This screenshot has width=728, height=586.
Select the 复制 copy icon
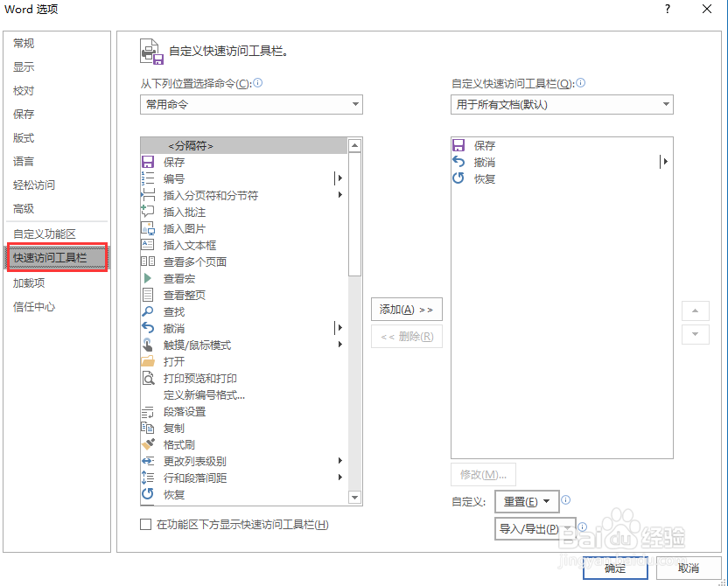[x=148, y=428]
